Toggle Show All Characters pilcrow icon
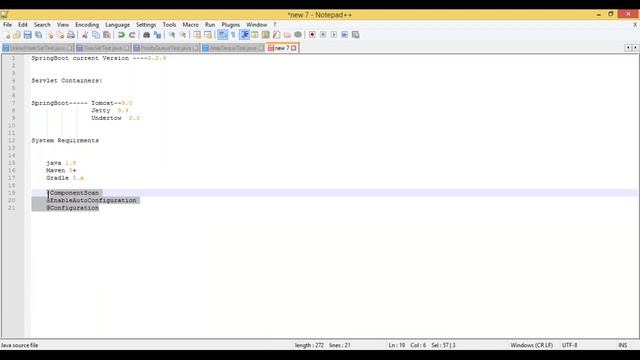Image resolution: width=640 pixels, height=360 pixels. (x=233, y=35)
